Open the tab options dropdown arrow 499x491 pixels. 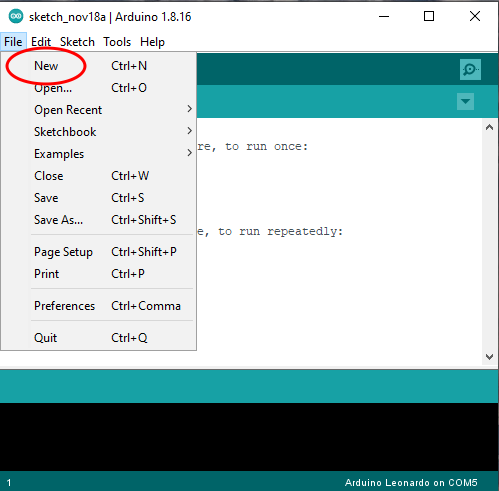(x=465, y=101)
